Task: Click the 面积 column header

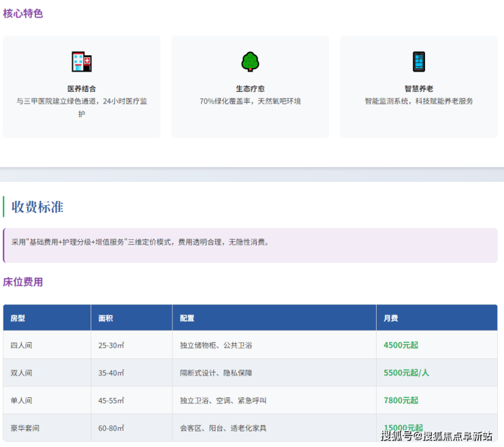Action: coord(106,318)
